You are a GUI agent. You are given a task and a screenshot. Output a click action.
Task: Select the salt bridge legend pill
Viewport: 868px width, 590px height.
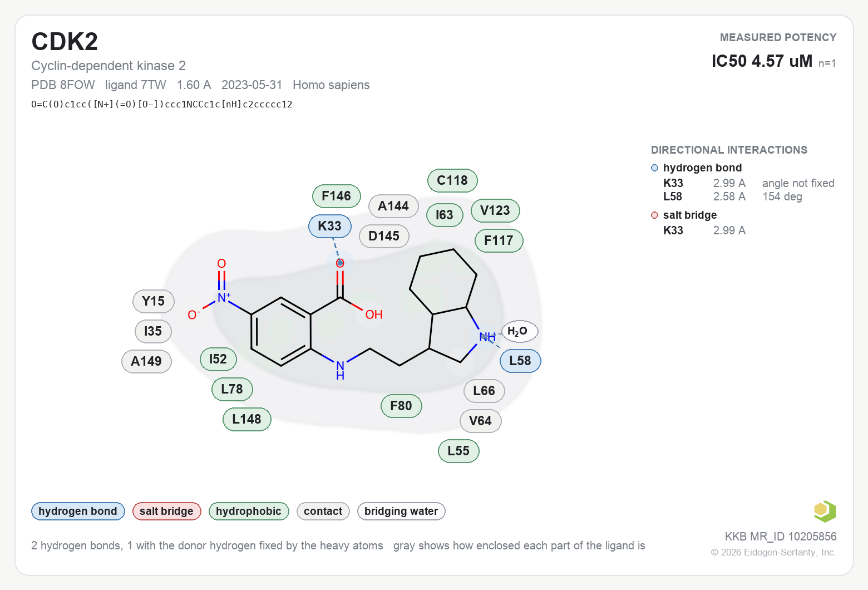(x=166, y=511)
